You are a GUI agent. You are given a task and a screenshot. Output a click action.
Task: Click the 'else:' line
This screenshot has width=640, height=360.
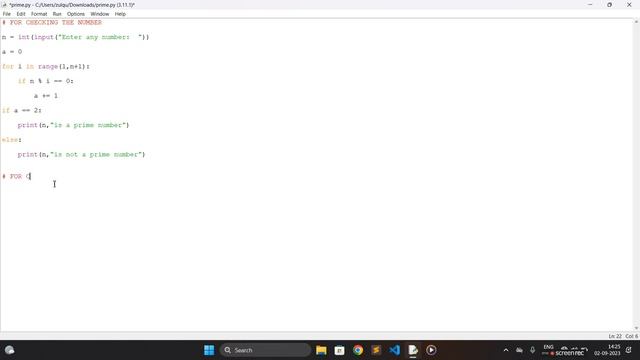pos(12,140)
